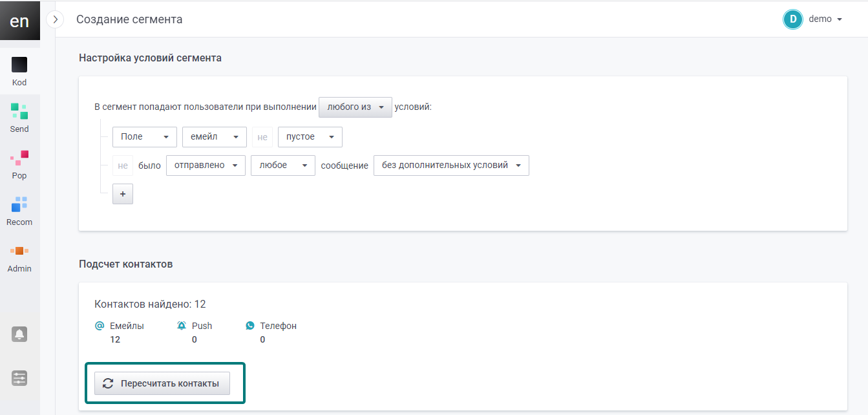
Task: Open the 'пустое' value dropdown
Action: (310, 137)
